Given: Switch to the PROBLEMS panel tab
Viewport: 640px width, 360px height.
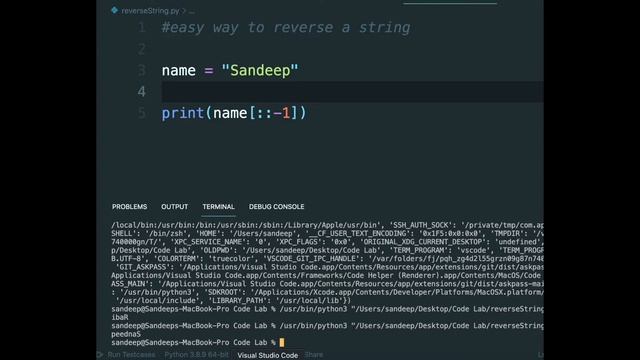Looking at the screenshot, I should tap(129, 207).
